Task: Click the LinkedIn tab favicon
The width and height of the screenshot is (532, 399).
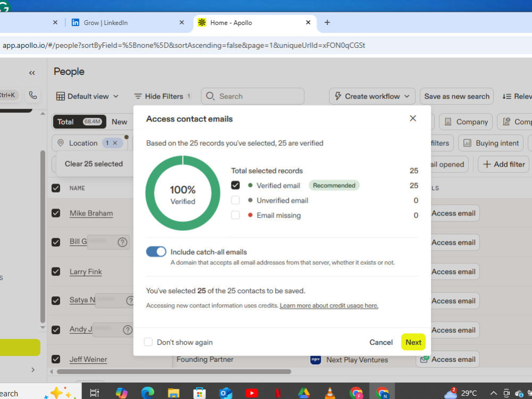Action: pyautogui.click(x=76, y=23)
